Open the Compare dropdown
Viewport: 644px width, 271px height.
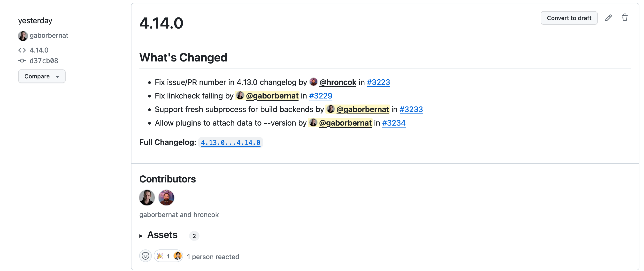[42, 76]
